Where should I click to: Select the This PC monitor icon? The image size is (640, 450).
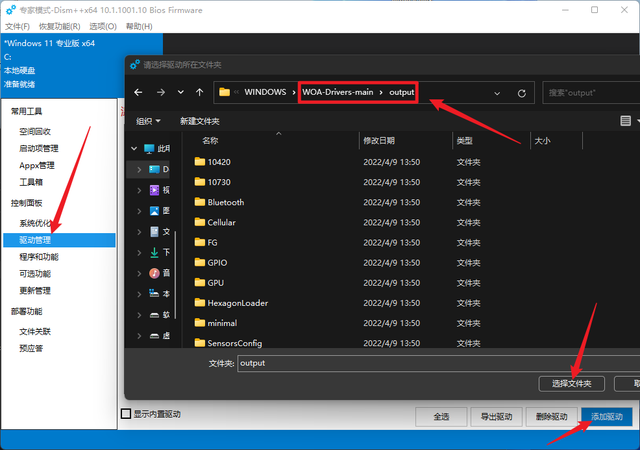[149, 148]
